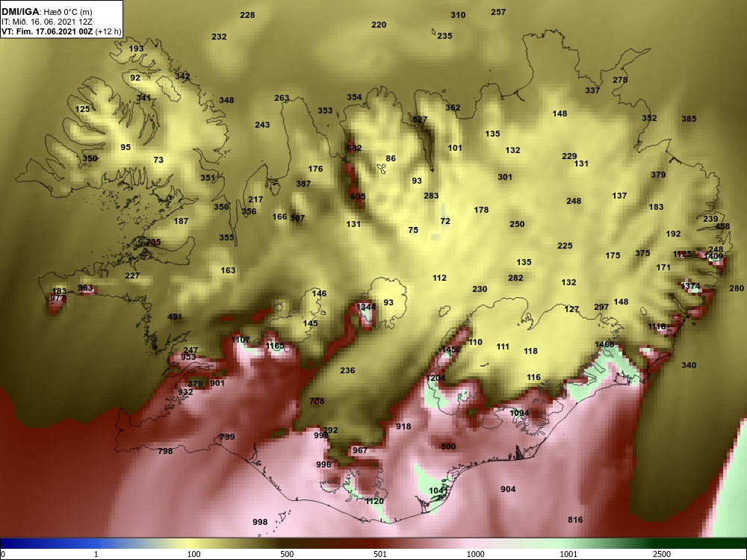Click the value 257 at the top
This screenshot has height=560, width=747.
click(498, 12)
